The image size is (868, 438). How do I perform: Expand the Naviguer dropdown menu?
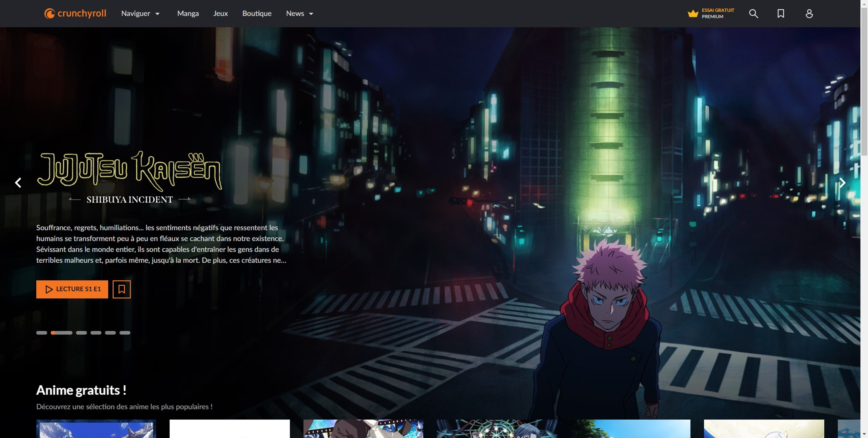point(140,13)
